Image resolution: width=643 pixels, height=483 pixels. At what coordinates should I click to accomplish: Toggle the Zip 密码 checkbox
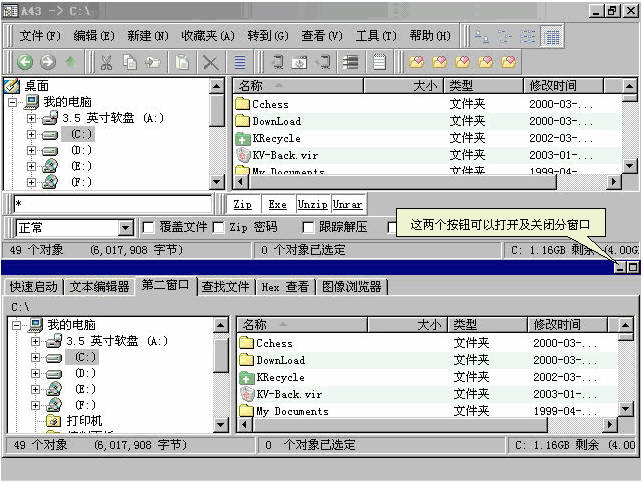click(219, 227)
